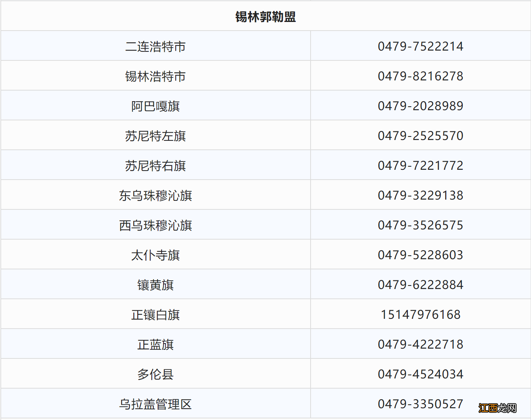Click phone number 0479-7221772
This screenshot has height=420, width=531.
(421, 165)
